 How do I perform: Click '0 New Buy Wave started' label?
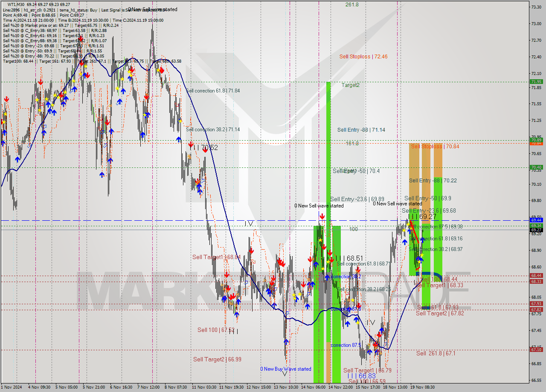pyautogui.click(x=286, y=369)
